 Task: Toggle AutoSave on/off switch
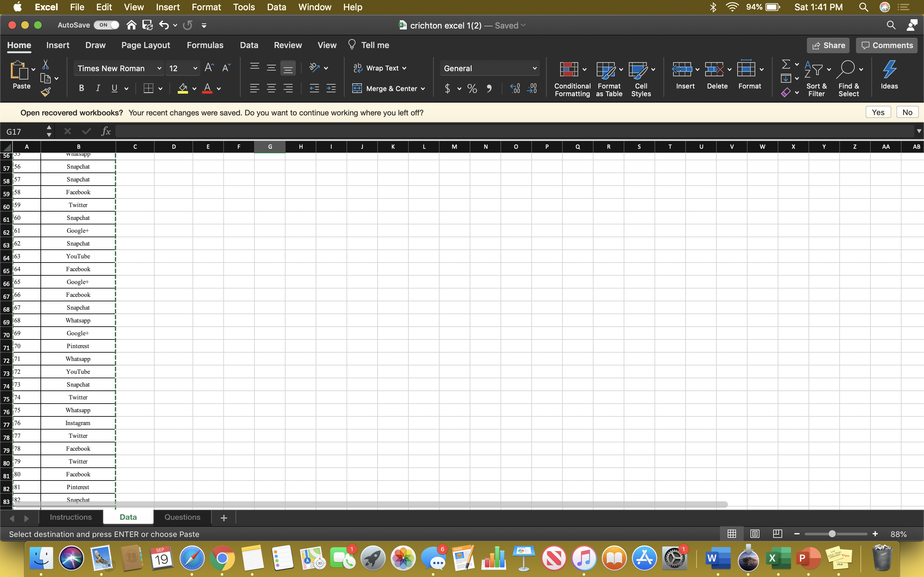coord(103,25)
